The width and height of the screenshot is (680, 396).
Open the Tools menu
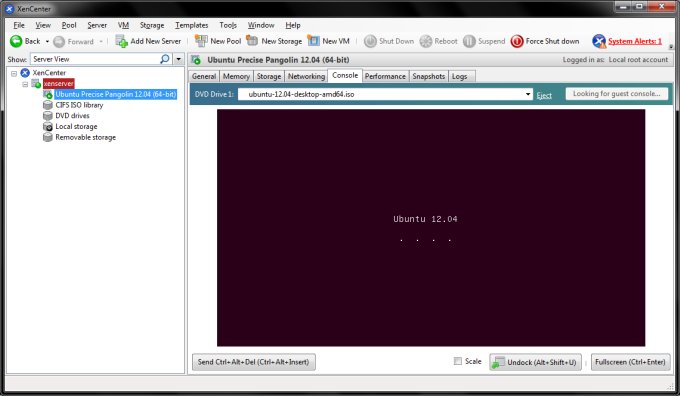228,25
